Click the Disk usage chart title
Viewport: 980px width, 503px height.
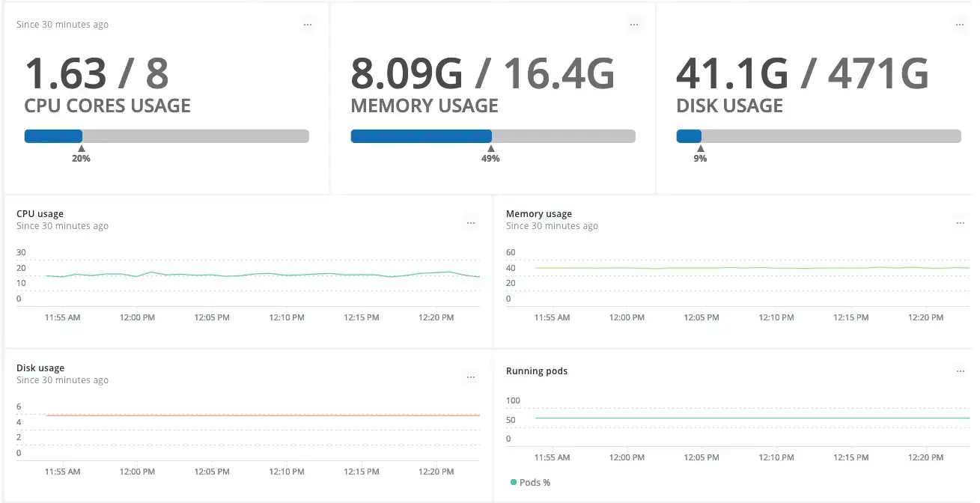point(40,368)
